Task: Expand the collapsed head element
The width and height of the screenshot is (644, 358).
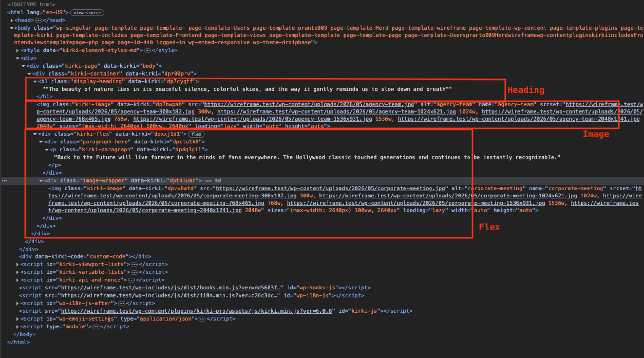Action: 12,20
